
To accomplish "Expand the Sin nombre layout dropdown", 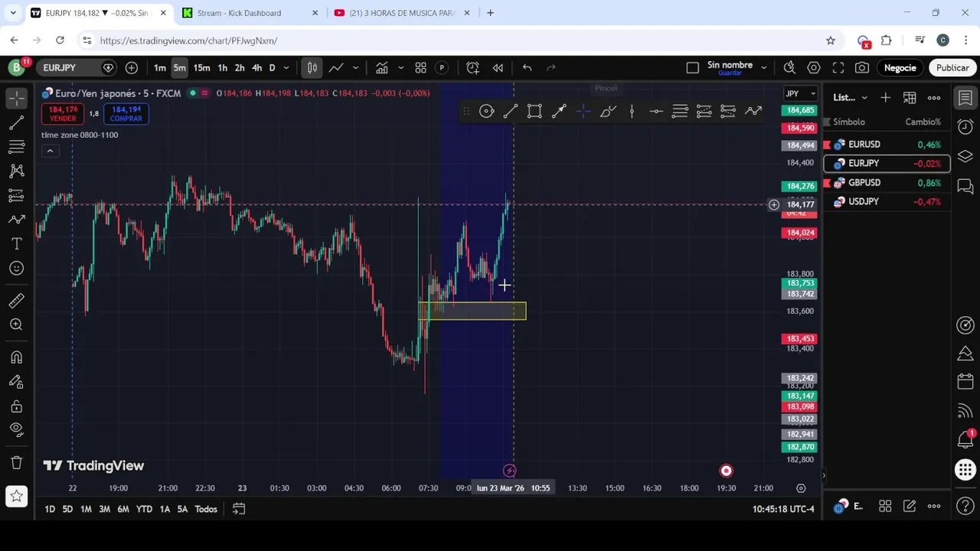I will pos(763,67).
